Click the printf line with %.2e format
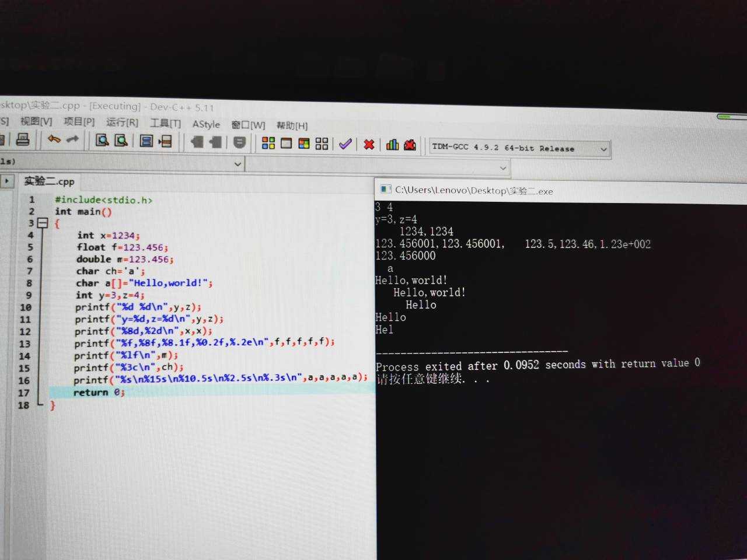This screenshot has height=560, width=747. pyautogui.click(x=204, y=342)
